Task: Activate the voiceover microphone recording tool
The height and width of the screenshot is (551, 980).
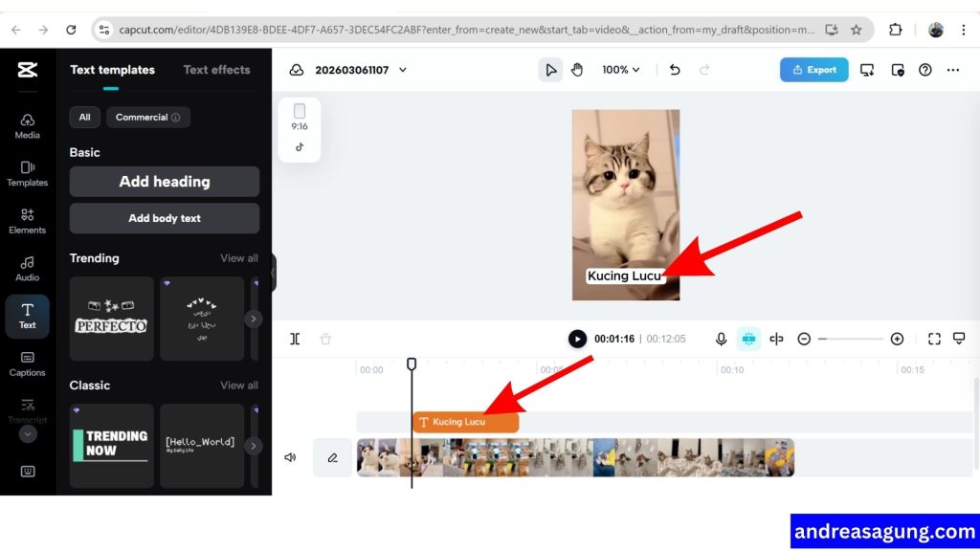Action: point(721,339)
